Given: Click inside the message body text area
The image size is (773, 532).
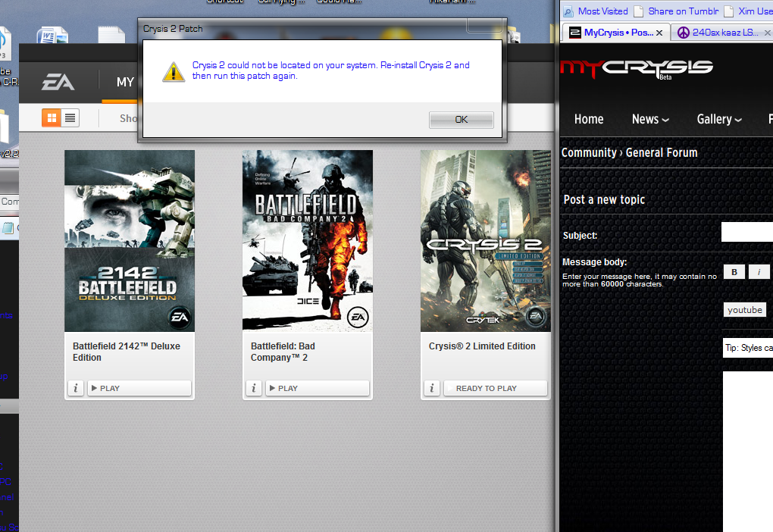Looking at the screenshot, I should [x=748, y=451].
